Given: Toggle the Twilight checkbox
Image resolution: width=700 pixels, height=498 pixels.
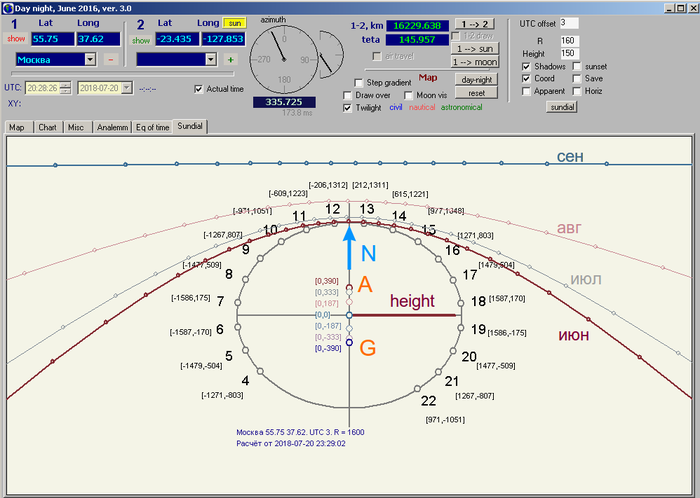Looking at the screenshot, I should coord(347,108).
